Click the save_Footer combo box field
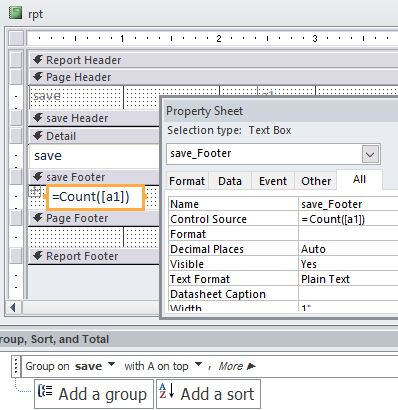Screen dimensions: 398x410 273,154
